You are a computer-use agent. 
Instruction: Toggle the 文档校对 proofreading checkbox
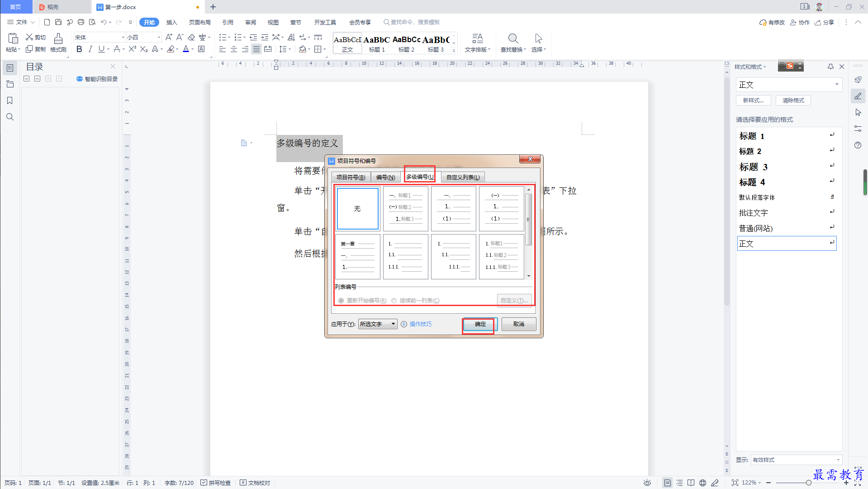(x=243, y=483)
